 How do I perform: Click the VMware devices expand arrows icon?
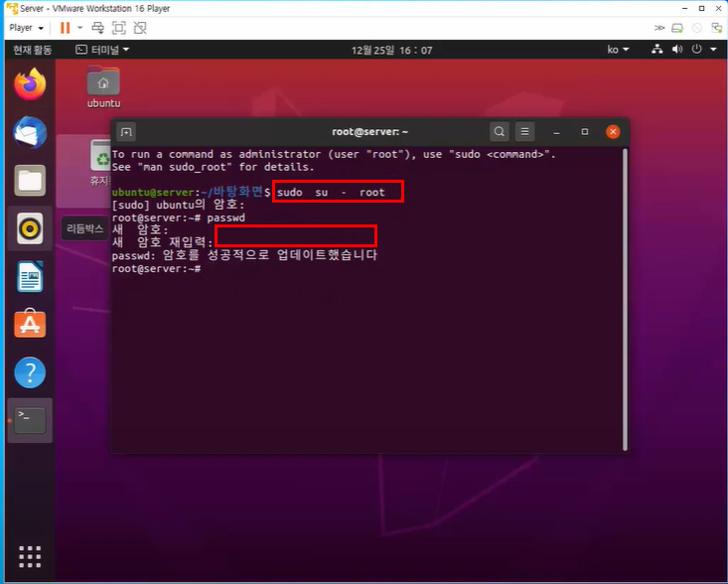[659, 28]
